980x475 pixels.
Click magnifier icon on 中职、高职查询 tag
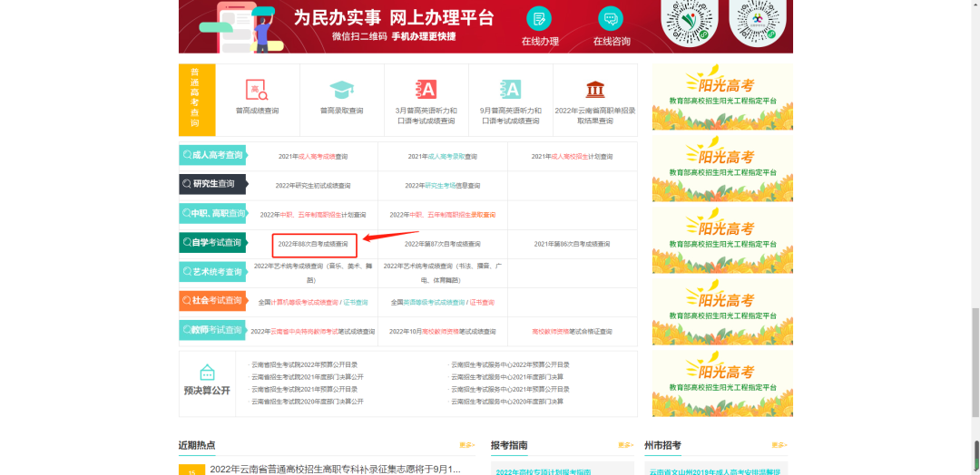pos(187,213)
